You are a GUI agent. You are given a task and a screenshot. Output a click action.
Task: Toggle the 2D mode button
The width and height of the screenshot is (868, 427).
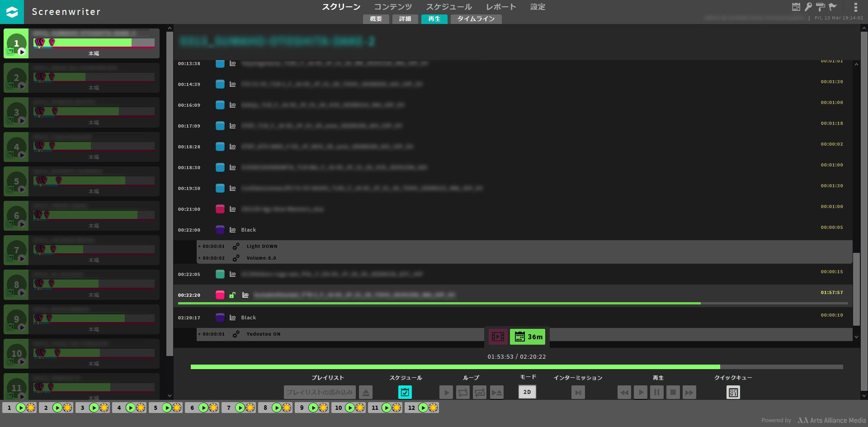(527, 392)
